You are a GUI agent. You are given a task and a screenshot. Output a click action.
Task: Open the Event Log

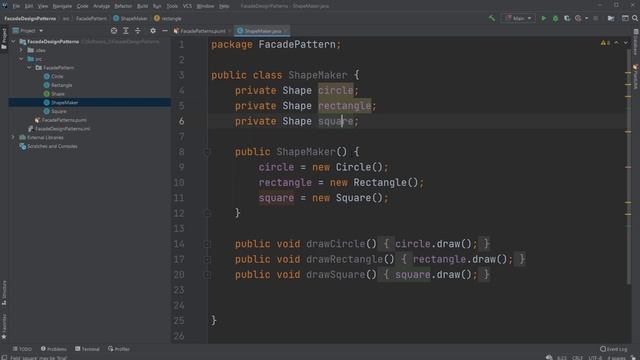[613, 349]
